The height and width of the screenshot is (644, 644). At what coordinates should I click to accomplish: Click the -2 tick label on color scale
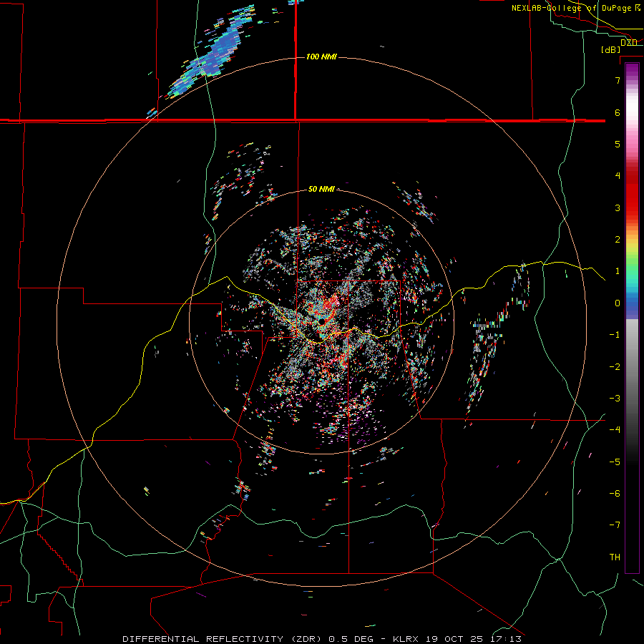pos(615,367)
